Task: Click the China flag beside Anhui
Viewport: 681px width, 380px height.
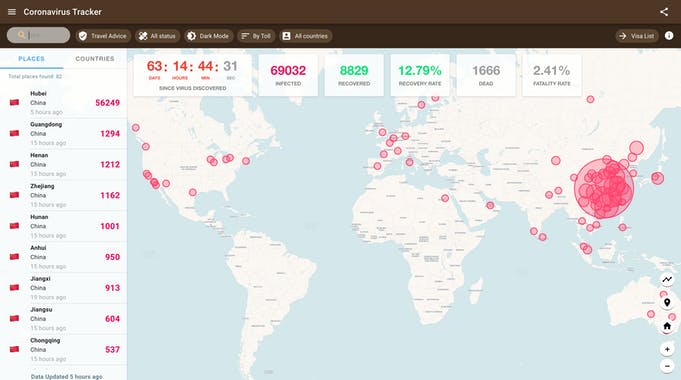Action: pos(14,257)
